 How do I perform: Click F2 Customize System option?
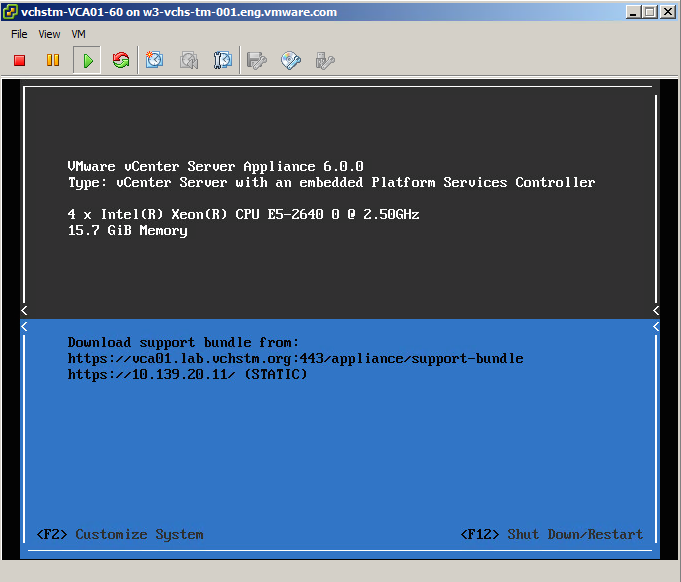[120, 534]
